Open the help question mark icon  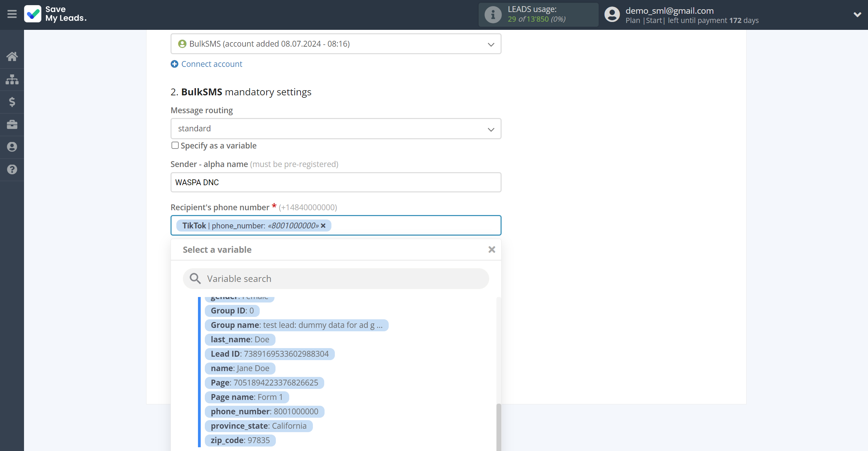coord(12,169)
